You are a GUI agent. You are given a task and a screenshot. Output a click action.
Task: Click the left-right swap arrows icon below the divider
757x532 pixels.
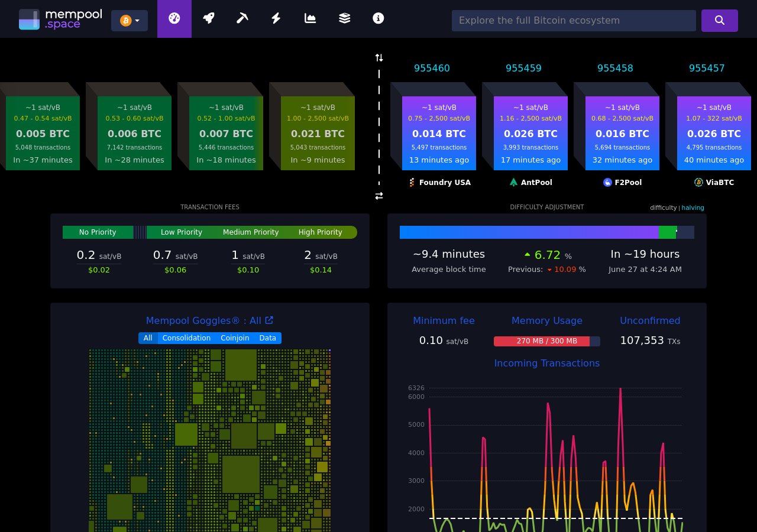(379, 196)
